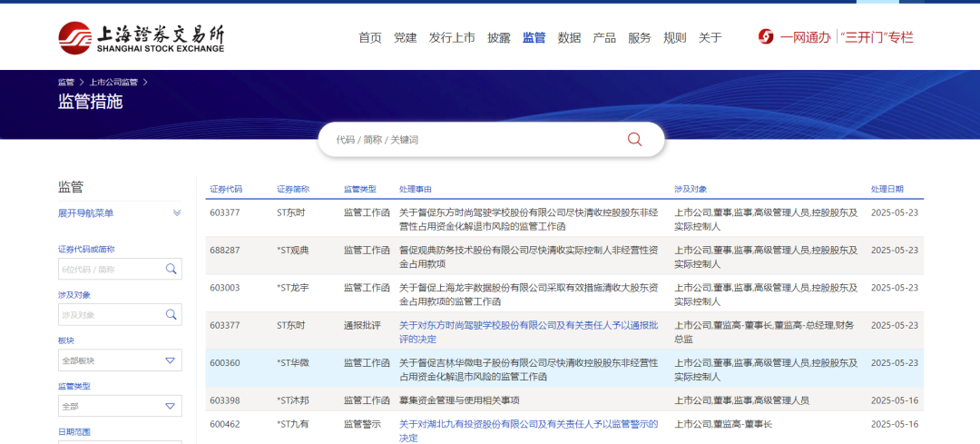Click 监管警示 type cell for *ST九有
This screenshot has height=444, width=980.
(362, 424)
